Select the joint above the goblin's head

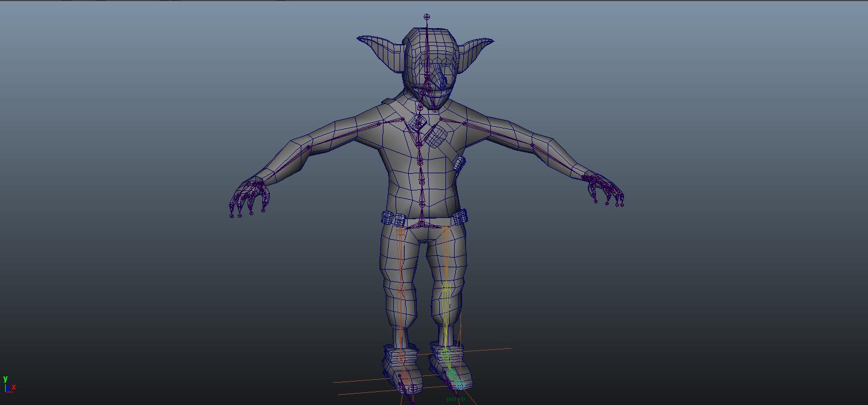point(427,17)
